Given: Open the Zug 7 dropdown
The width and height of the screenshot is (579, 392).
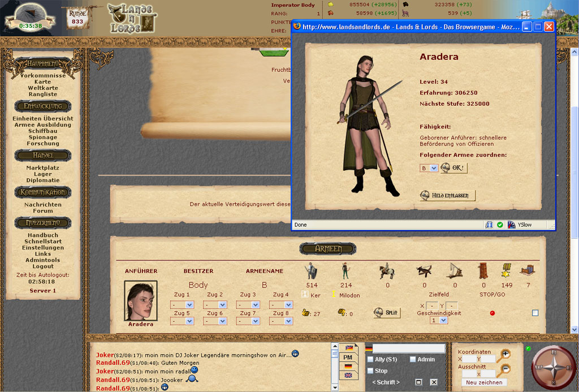Looking at the screenshot, I should (x=248, y=321).
